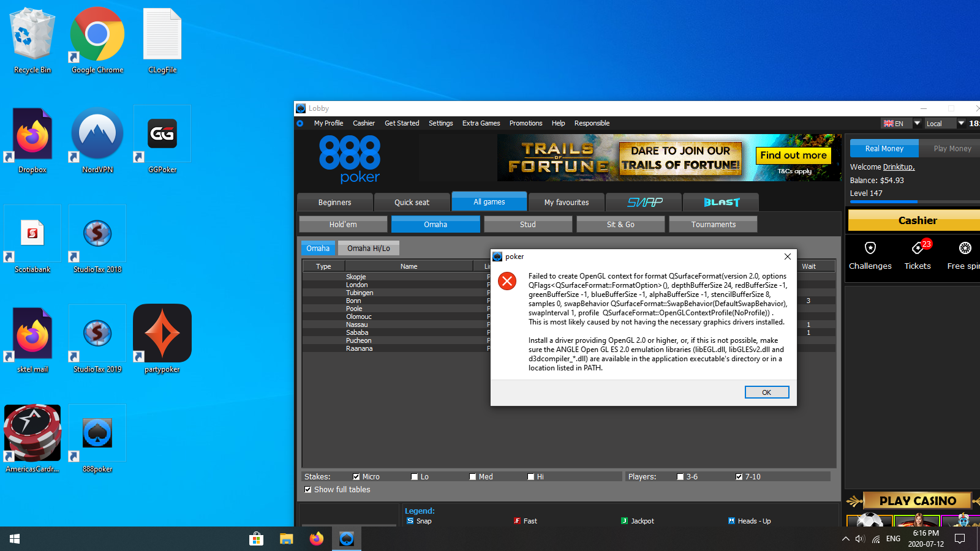Image resolution: width=980 pixels, height=551 pixels.
Task: Open the sktel mail desktop shortcut
Action: 32,340
